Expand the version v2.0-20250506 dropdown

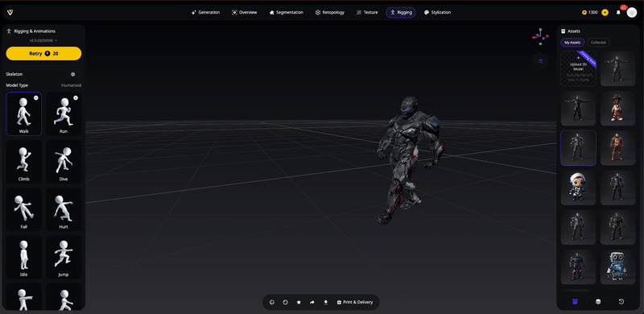point(43,41)
